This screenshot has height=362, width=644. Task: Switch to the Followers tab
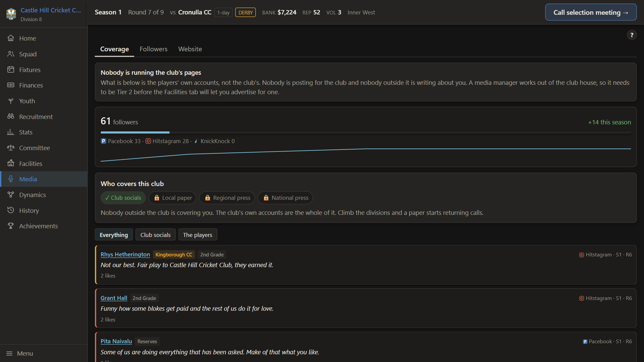(x=153, y=49)
